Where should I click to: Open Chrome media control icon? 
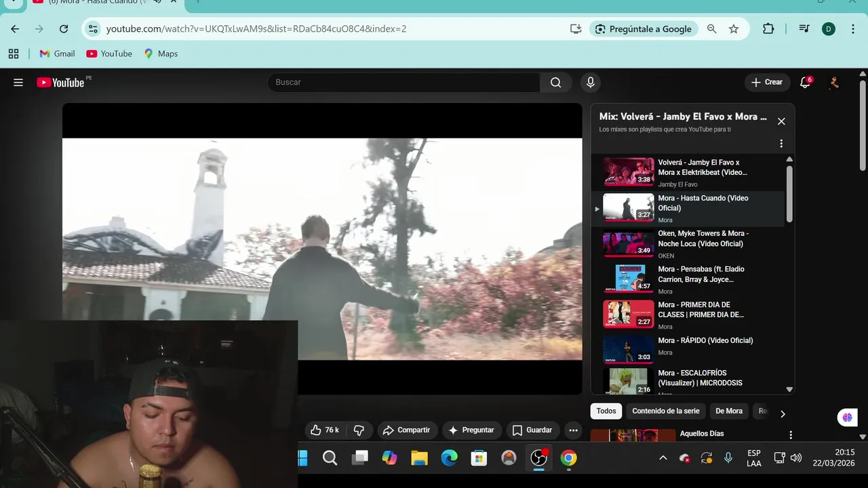click(804, 28)
